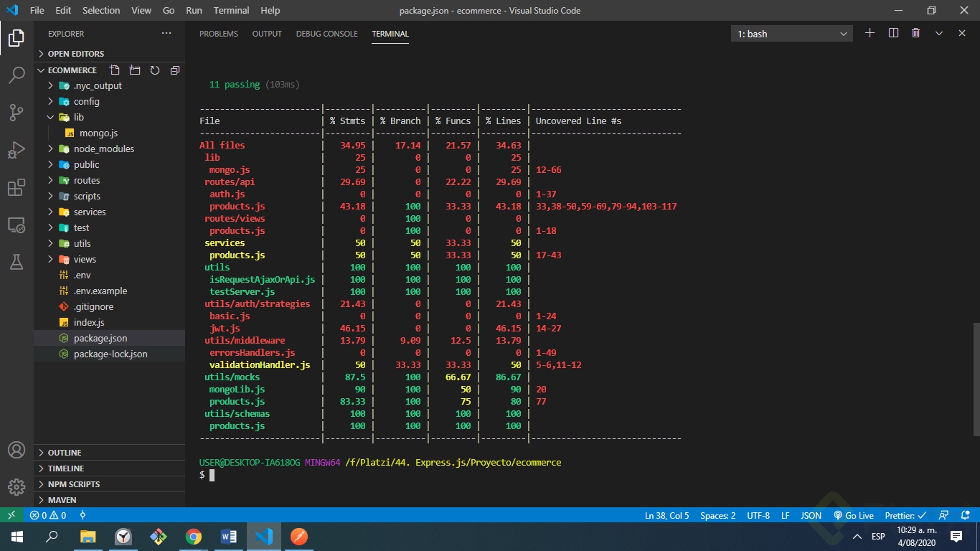Viewport: 980px width, 551px height.
Task: Expand the NPM SCRIPTS section
Action: click(x=74, y=484)
